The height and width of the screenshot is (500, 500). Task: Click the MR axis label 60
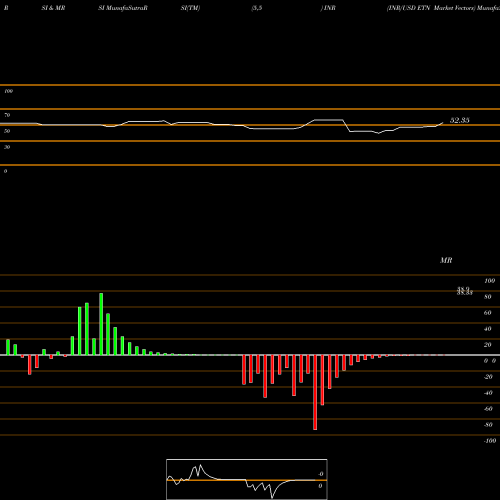pos(488,313)
